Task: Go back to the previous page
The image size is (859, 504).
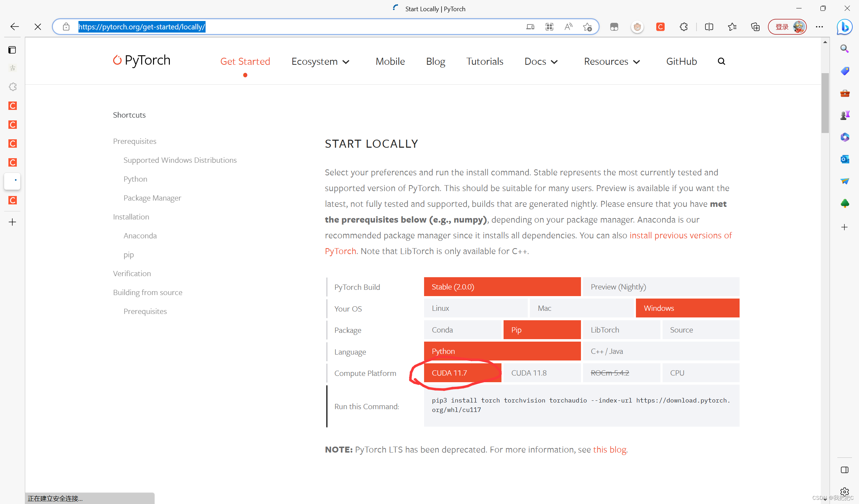Action: pos(14,27)
